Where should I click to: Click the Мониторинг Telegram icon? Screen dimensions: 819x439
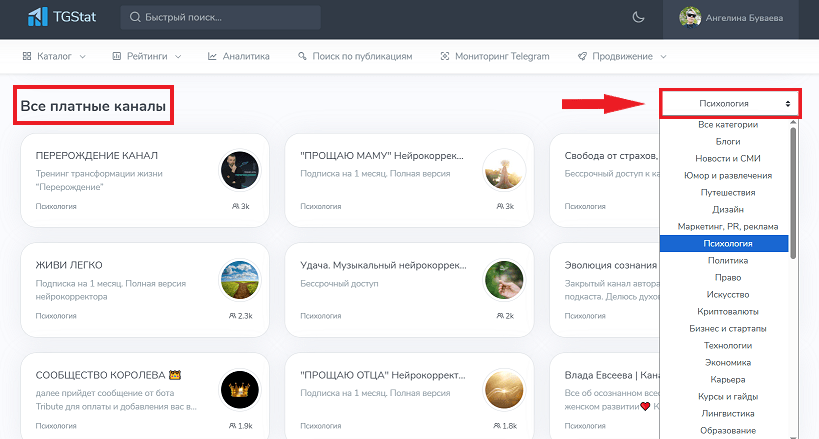click(444, 56)
